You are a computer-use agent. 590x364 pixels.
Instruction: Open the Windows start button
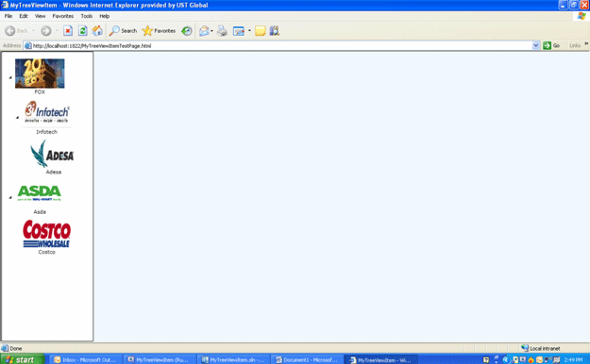(x=22, y=359)
